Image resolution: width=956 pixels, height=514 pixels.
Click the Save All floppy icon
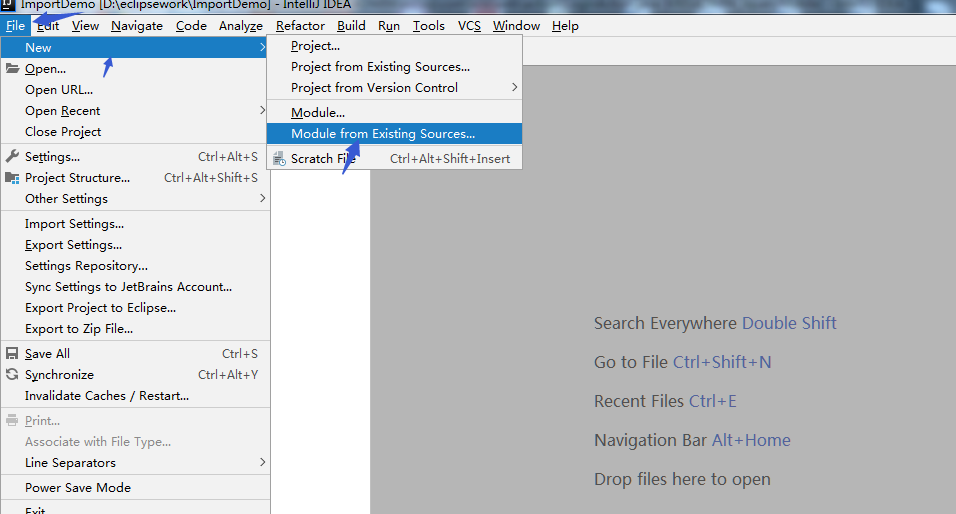pos(12,353)
